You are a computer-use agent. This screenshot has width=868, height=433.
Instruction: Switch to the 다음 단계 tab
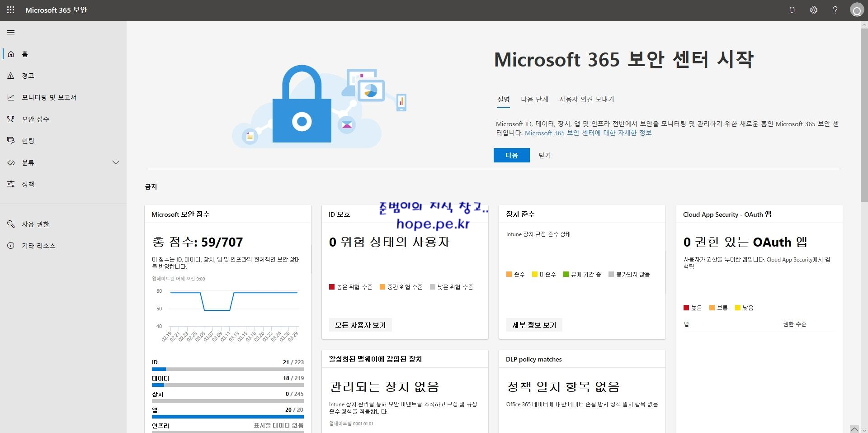tap(534, 100)
